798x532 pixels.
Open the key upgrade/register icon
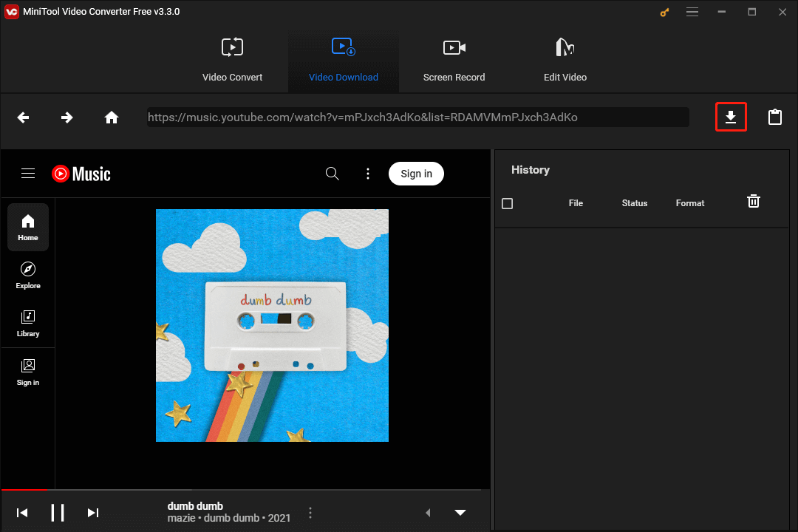(664, 13)
